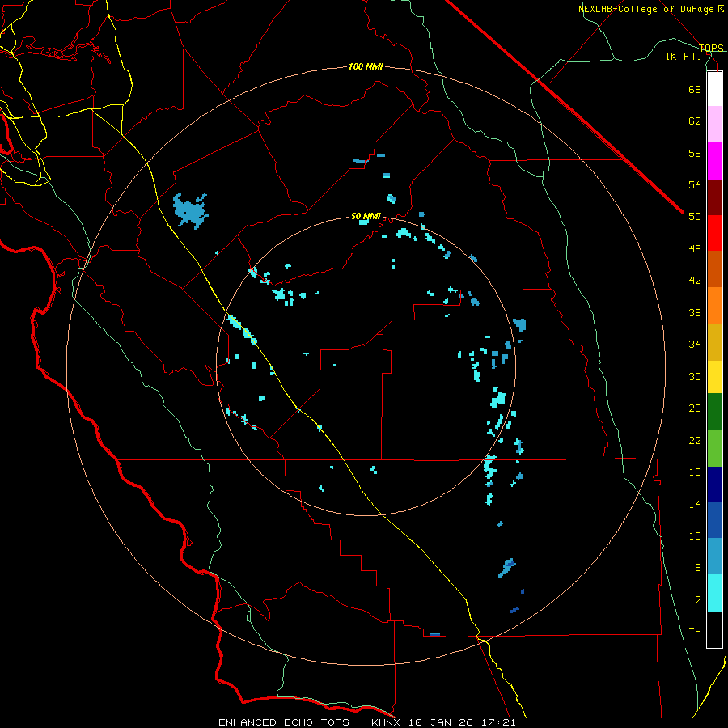The image size is (728, 728).
Task: Click the cyan 2 kft legend swatch
Action: point(714,594)
